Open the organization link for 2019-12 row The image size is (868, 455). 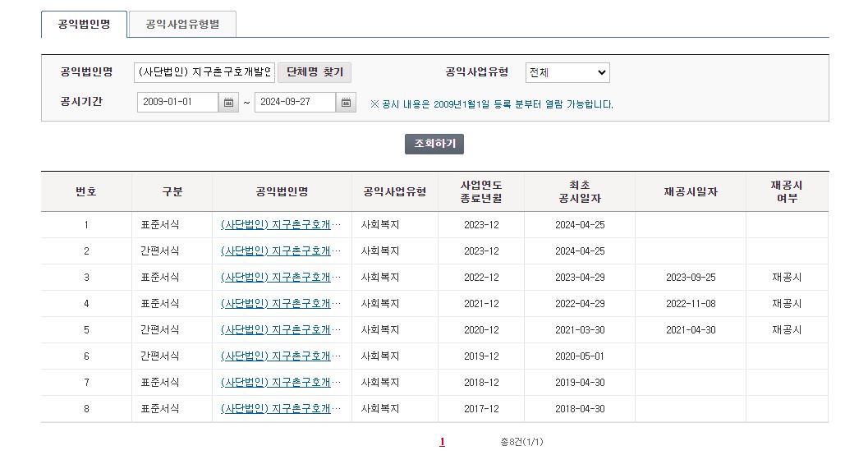[x=276, y=356]
